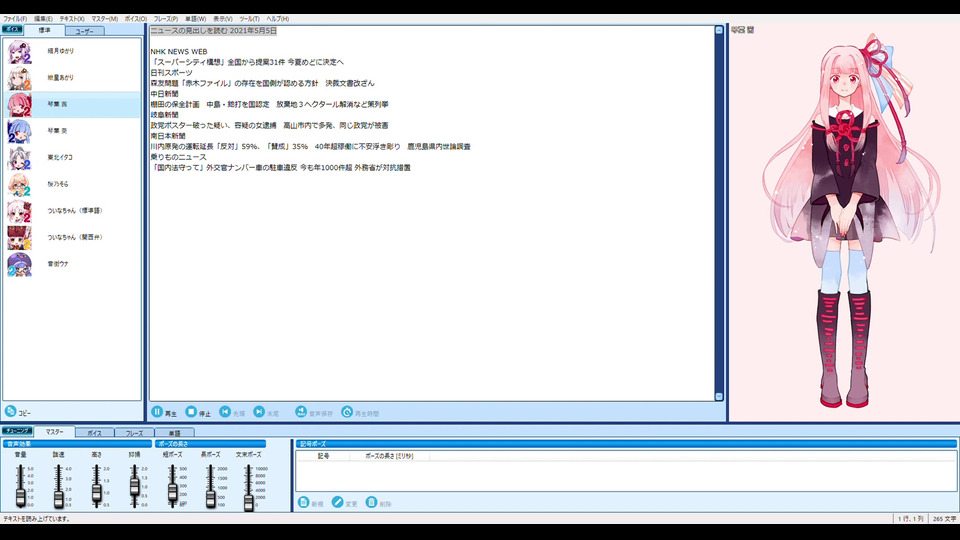Click the text editor scroll-down arrow
This screenshot has width=960, height=540.
pyautogui.click(x=719, y=397)
